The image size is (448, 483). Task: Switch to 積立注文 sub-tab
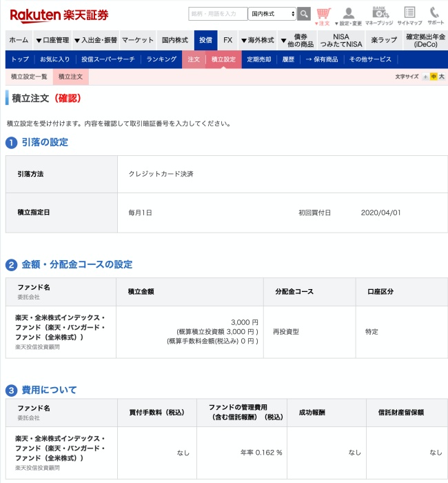(71, 77)
